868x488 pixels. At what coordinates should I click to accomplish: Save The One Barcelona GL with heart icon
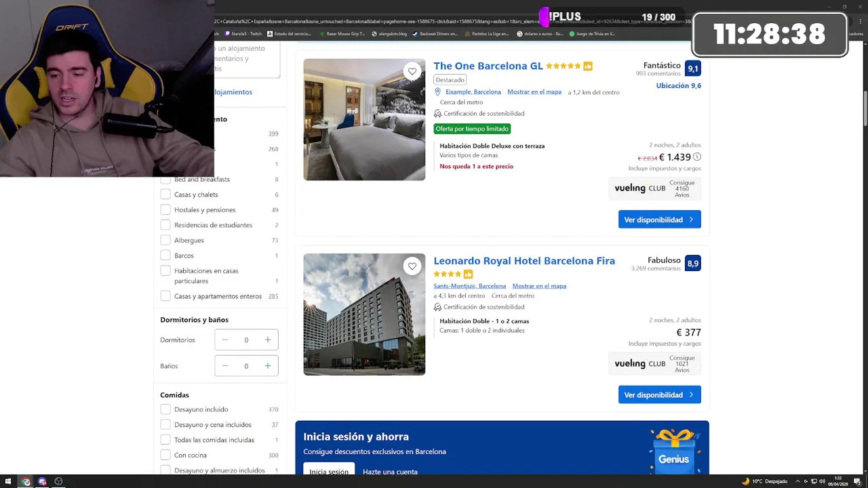point(412,71)
